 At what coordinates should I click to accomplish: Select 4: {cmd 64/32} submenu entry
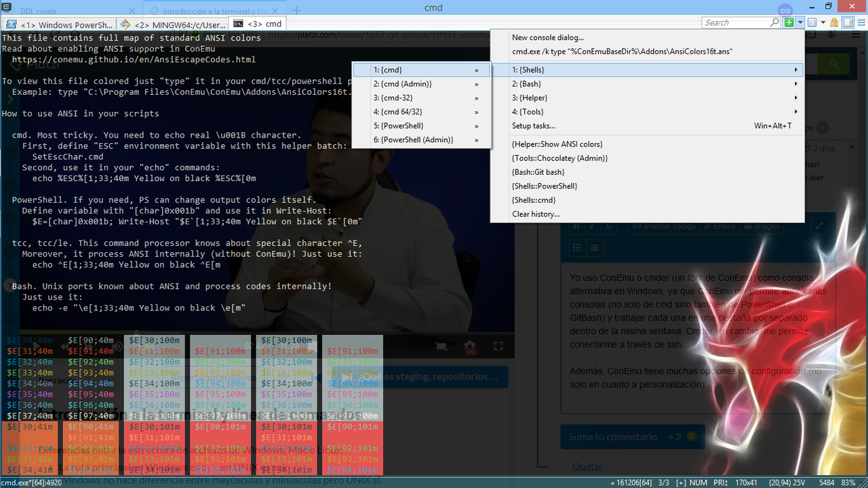pos(421,112)
